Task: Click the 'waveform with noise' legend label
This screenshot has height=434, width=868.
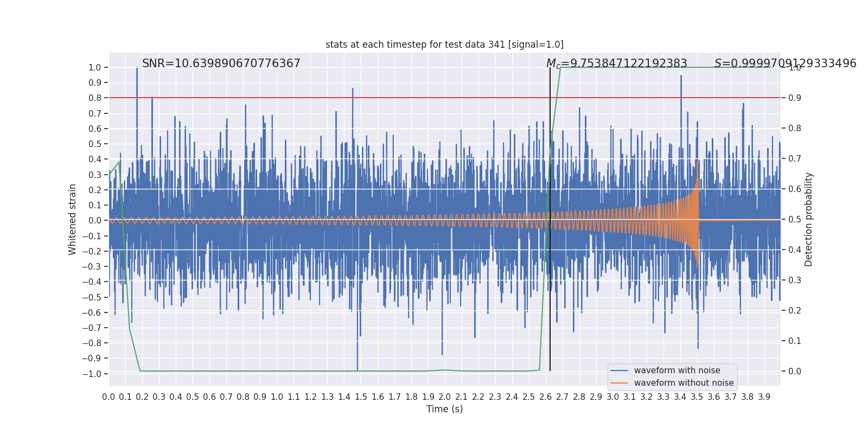Action: tap(677, 371)
